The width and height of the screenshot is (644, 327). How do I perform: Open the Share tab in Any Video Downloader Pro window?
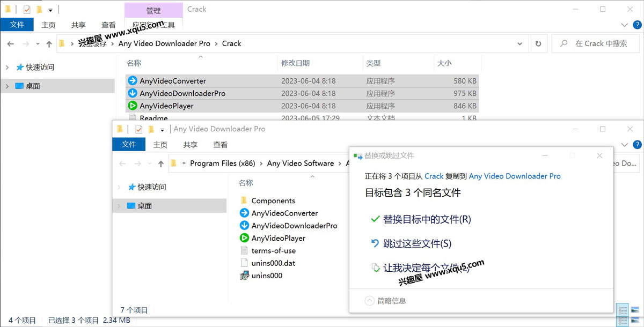[x=190, y=145]
